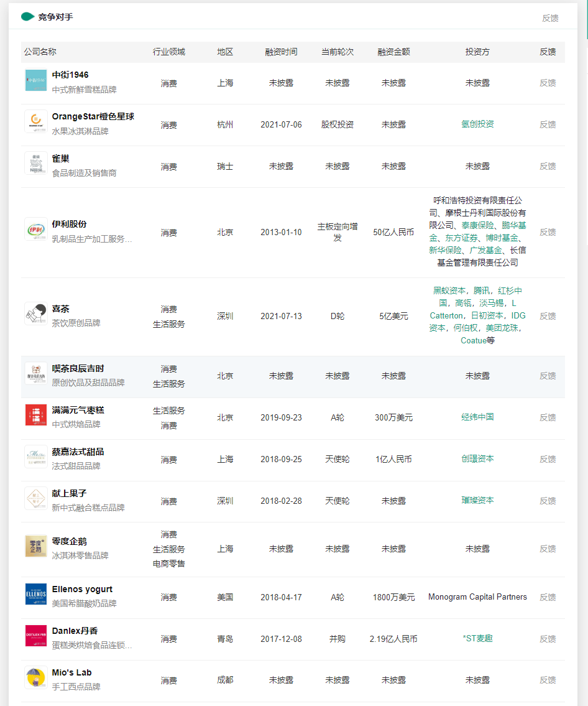Click the green icon beside 竞争对手 title
Viewport: 588px width, 706px height.
(26, 17)
